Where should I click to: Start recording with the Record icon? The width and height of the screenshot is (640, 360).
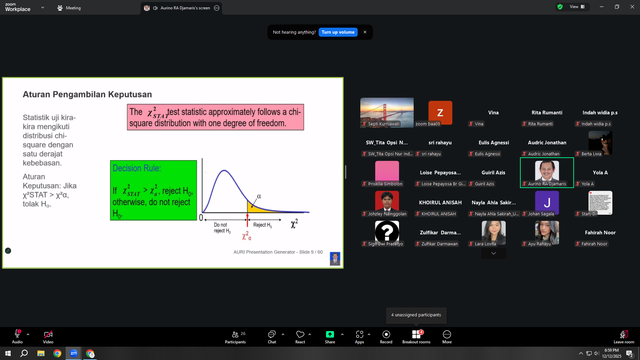(x=386, y=334)
